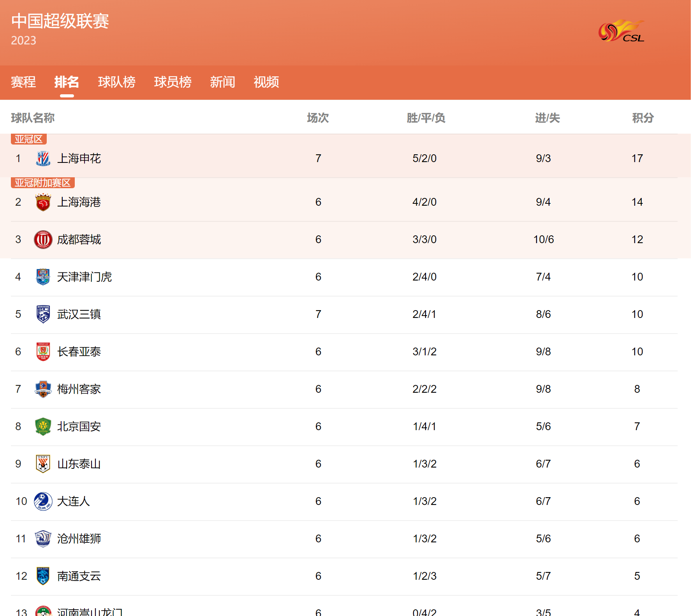Click 长春亚泰's 3/1/2 record
692x616 pixels.
(424, 352)
